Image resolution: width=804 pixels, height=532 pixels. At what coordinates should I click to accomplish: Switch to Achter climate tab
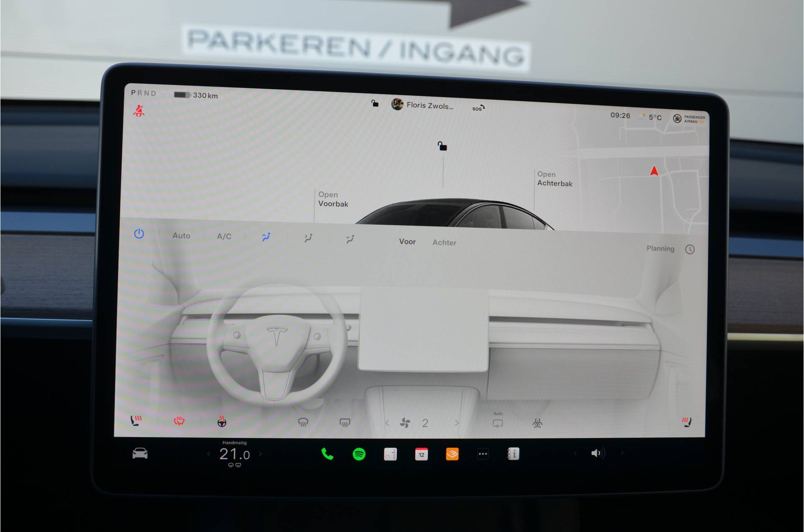(444, 242)
